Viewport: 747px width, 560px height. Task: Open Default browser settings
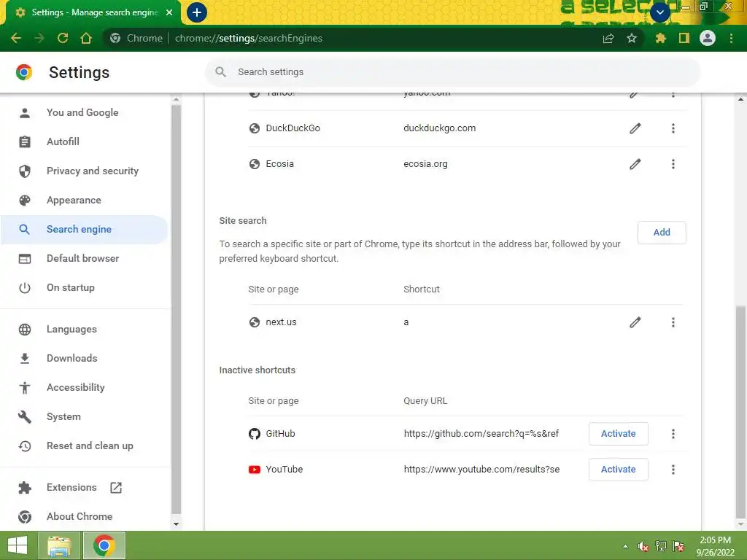(x=83, y=258)
